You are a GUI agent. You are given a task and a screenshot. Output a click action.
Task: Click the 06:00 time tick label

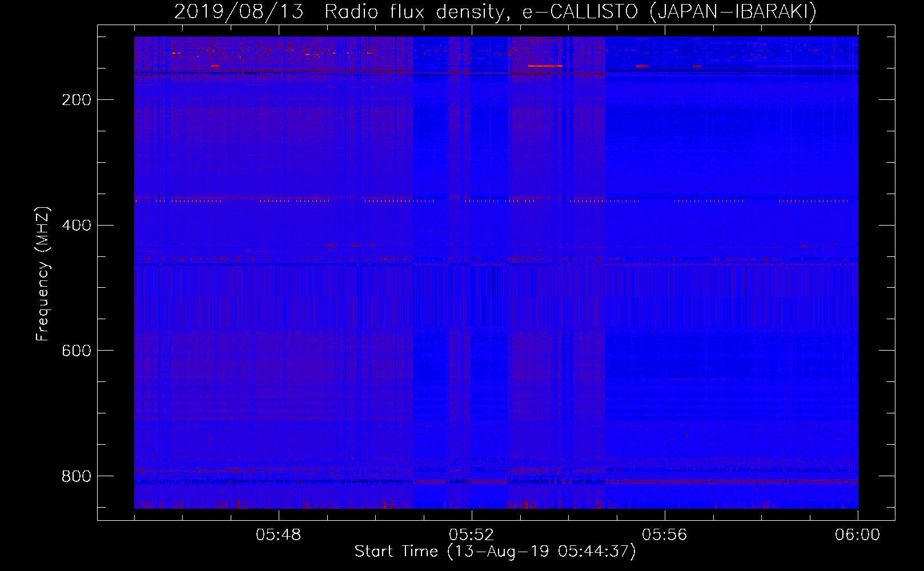click(857, 535)
